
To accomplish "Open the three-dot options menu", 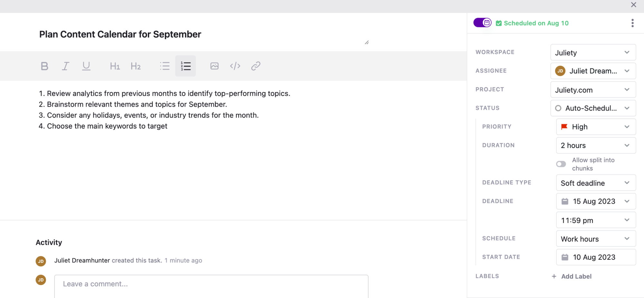I will click(x=632, y=23).
